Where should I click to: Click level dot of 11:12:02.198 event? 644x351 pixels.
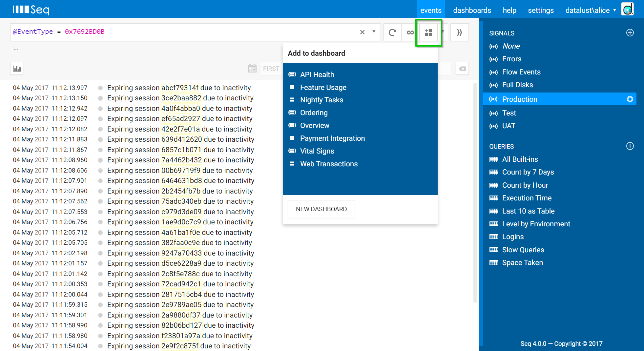pyautogui.click(x=100, y=253)
